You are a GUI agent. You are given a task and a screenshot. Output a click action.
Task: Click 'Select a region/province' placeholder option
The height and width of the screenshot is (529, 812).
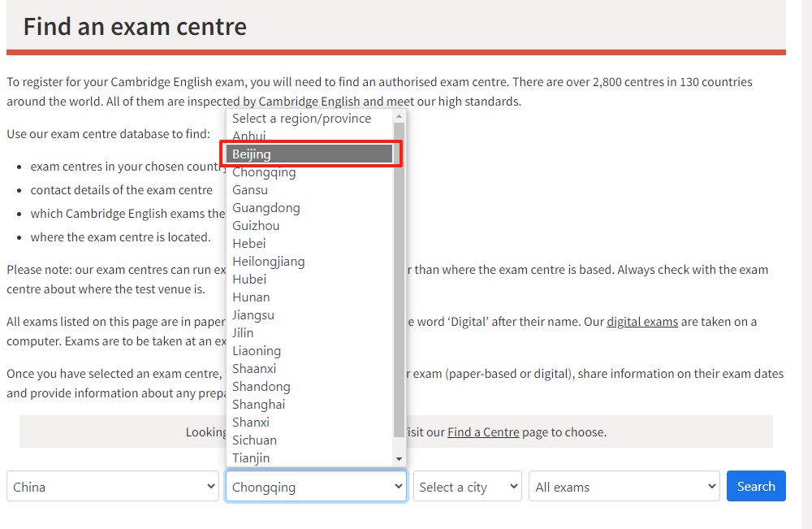click(309, 118)
